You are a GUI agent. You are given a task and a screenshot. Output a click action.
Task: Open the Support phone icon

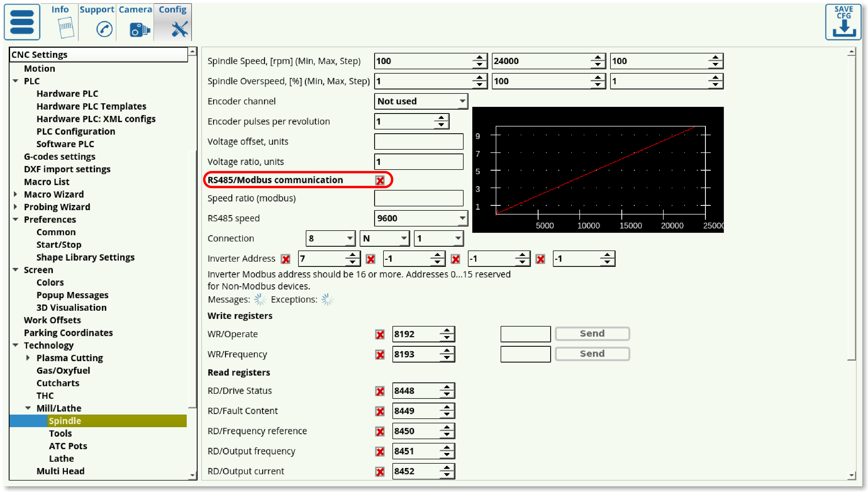(104, 29)
